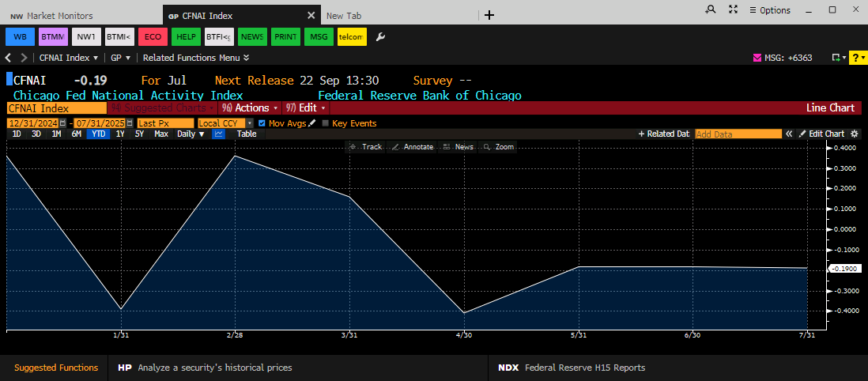Click the green HELP shortcut button
Viewport: 868px width, 381px height.
(186, 36)
